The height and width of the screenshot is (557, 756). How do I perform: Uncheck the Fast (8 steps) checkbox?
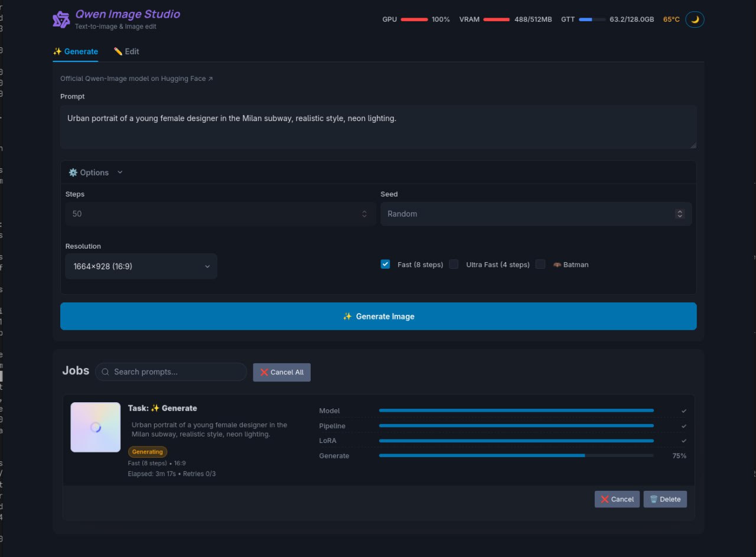[386, 265]
